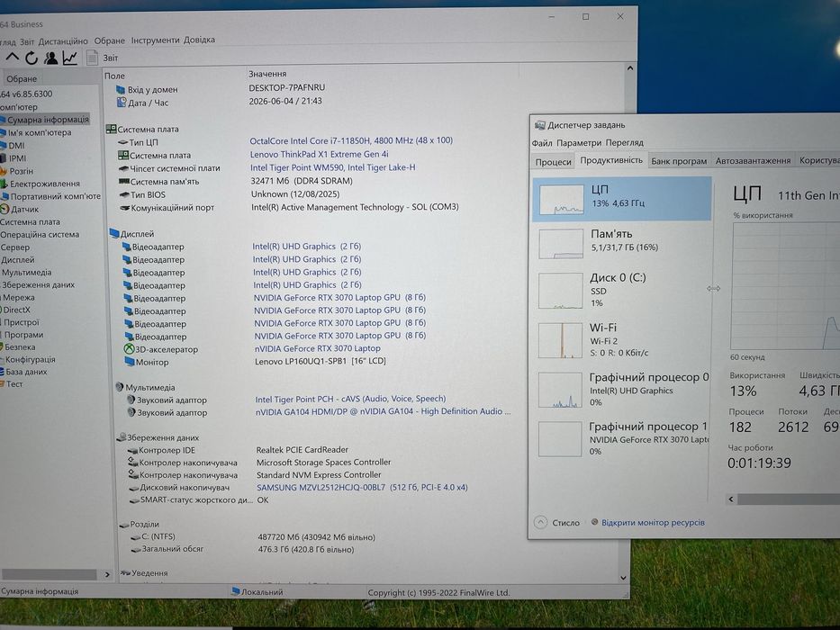
Task: Click the OctalCore Intel Core i7-11850H link
Action: 351,140
